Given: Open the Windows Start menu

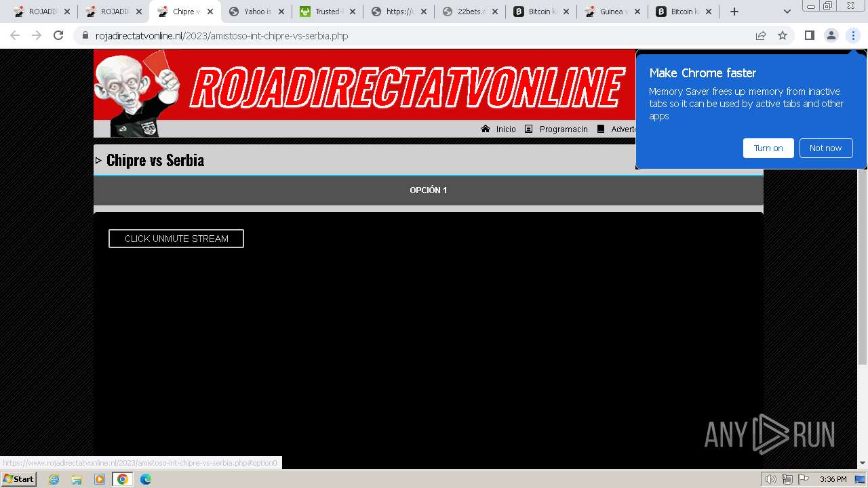Looking at the screenshot, I should (x=19, y=479).
